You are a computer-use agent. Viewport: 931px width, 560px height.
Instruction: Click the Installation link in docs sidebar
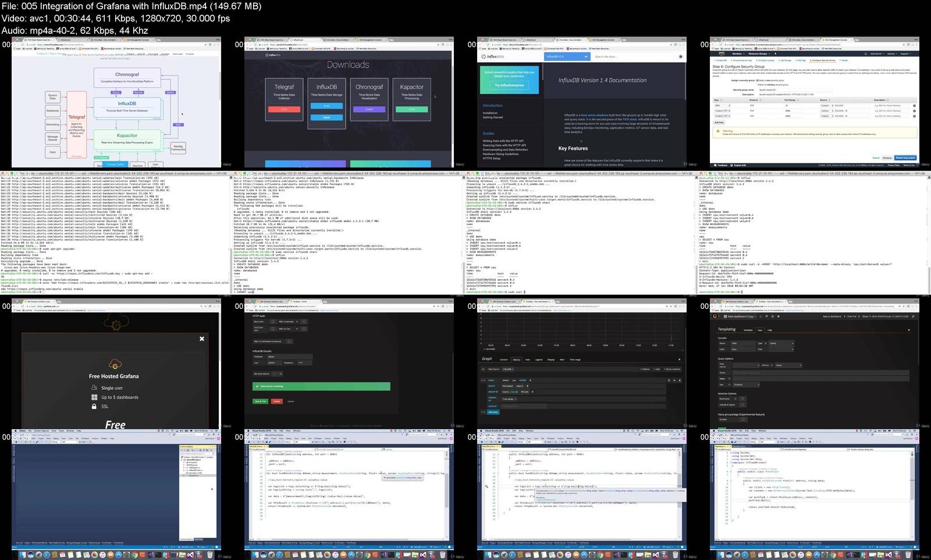click(490, 113)
